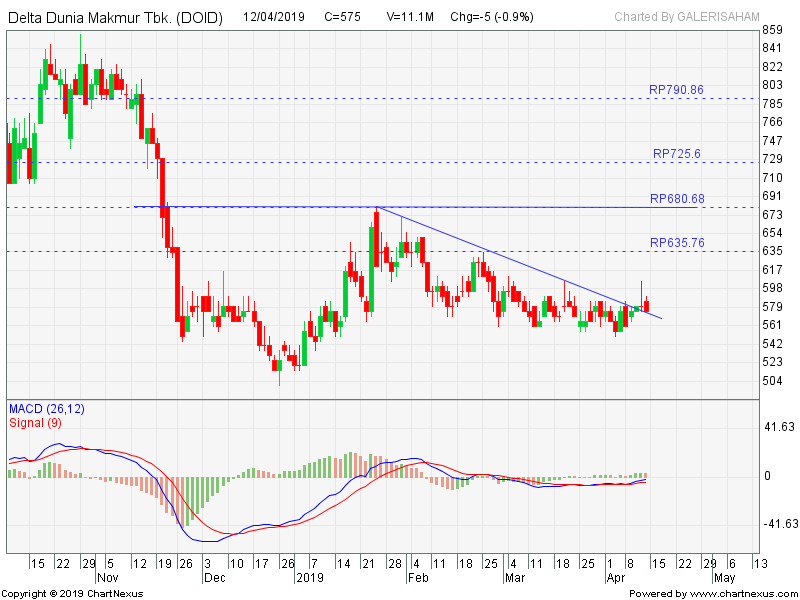The height and width of the screenshot is (600, 800).
Task: Open the www.chartnexus.com link
Action: click(742, 594)
